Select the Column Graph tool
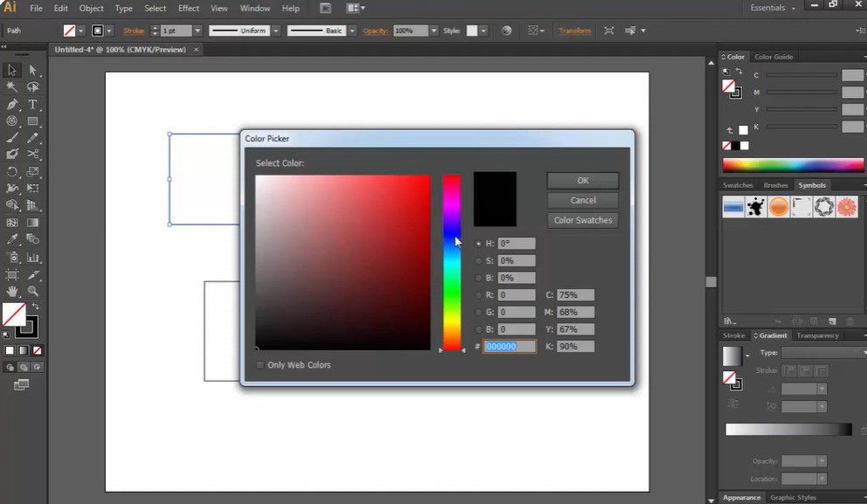Viewport: 867px width, 504px height. click(32, 257)
